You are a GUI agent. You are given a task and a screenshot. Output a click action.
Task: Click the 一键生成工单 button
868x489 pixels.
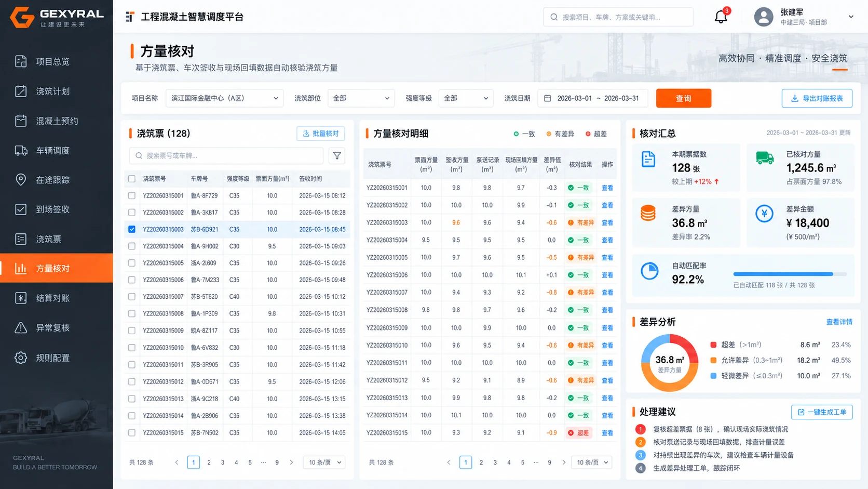822,412
